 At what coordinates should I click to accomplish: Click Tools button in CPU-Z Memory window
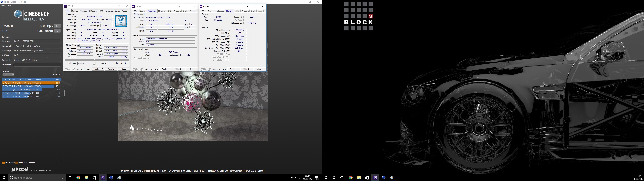coord(232,69)
